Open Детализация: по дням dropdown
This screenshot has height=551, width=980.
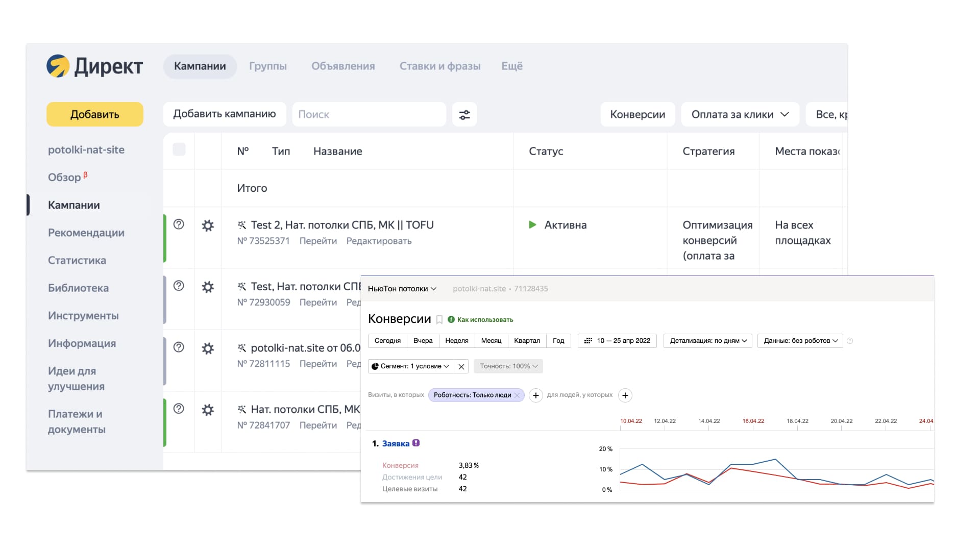click(x=707, y=341)
